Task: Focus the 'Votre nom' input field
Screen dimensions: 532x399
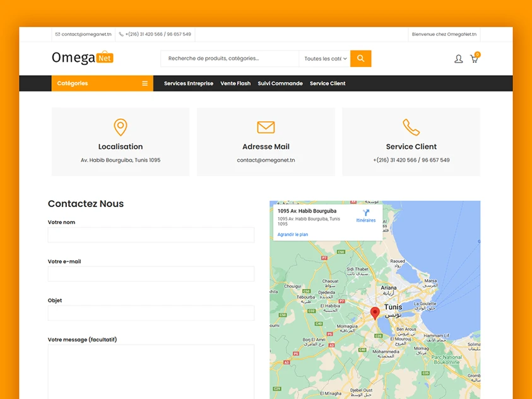Action: click(x=151, y=235)
